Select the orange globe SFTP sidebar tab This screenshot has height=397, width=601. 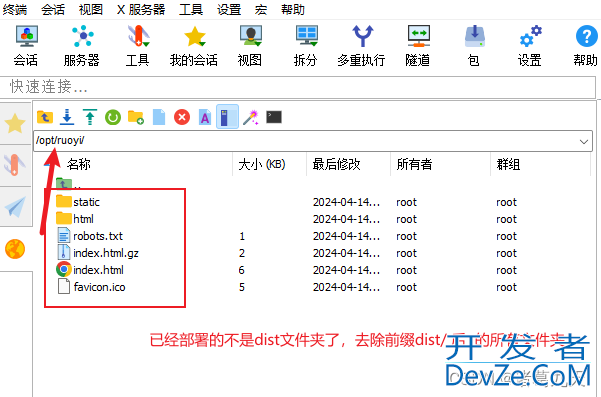15,249
